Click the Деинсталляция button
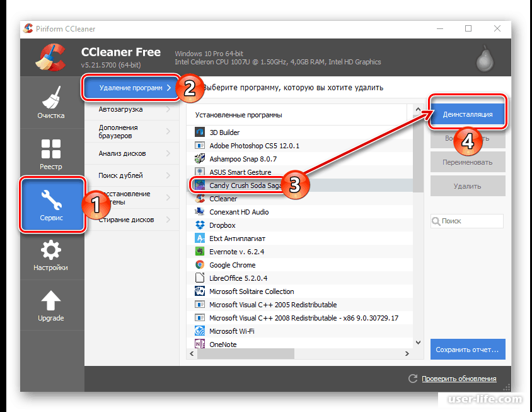This screenshot has height=412, width=532. [x=468, y=114]
